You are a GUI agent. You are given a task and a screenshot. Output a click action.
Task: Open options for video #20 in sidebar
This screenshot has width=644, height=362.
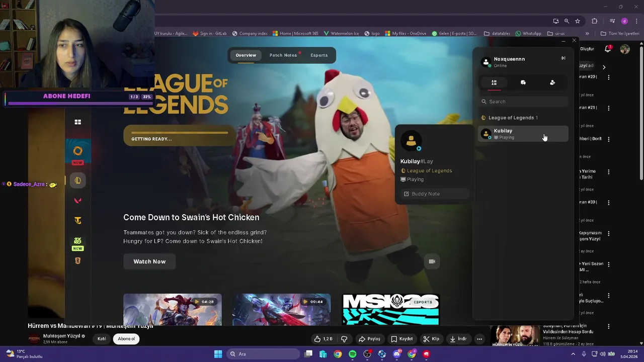point(609,77)
